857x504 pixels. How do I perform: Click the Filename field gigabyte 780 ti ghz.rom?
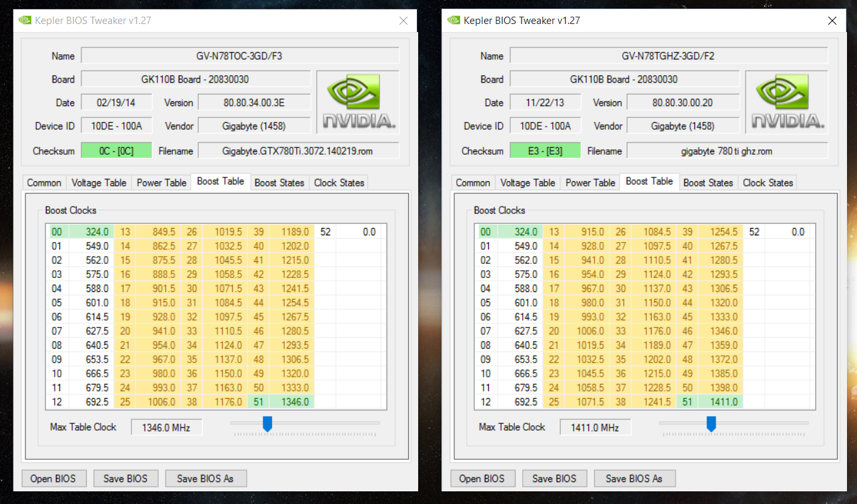[x=728, y=151]
